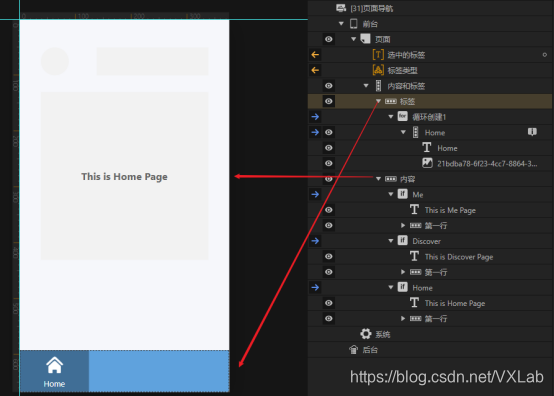Image resolution: width=554 pixels, height=396 pixels.
Task: Select the 标签类型 row
Action: coord(430,70)
